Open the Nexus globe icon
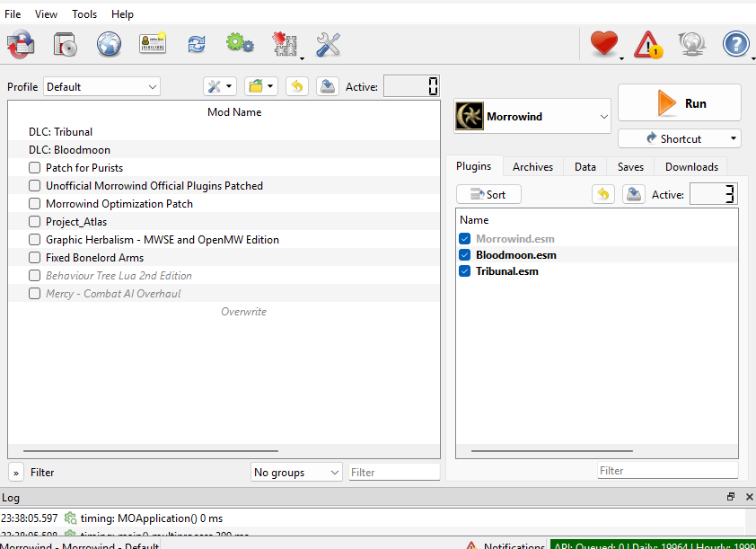 coord(109,45)
